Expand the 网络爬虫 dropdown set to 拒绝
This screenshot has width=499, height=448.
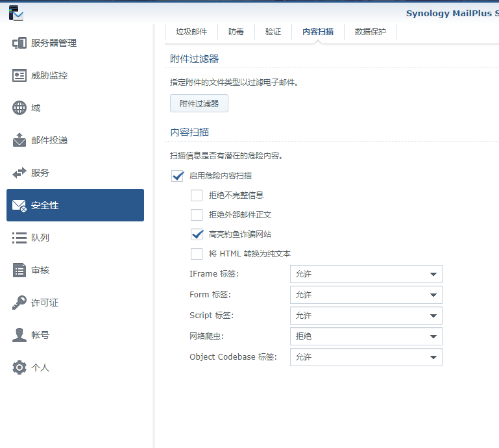(x=366, y=336)
